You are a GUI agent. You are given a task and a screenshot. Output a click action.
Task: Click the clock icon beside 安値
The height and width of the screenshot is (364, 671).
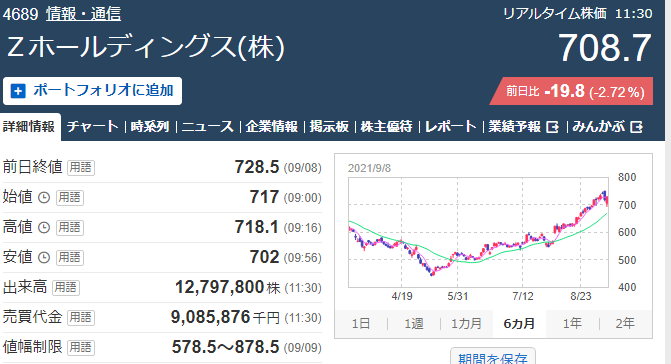coord(44,257)
